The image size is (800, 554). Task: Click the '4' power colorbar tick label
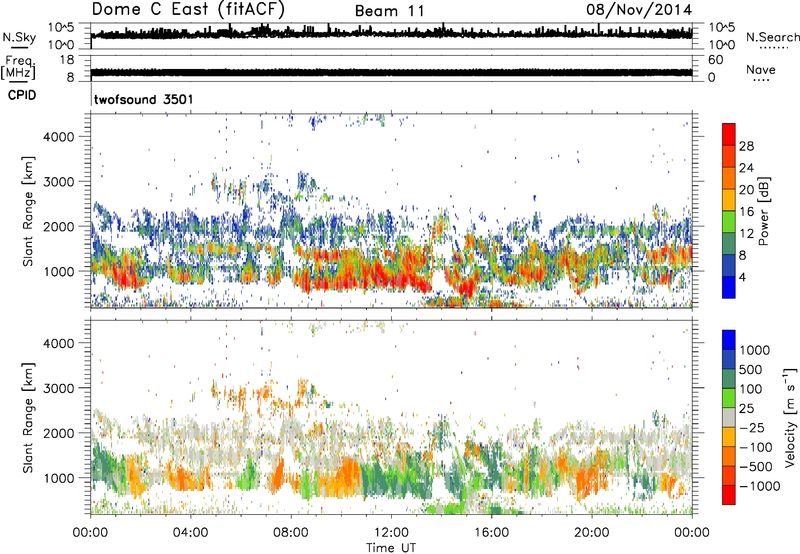click(x=742, y=277)
